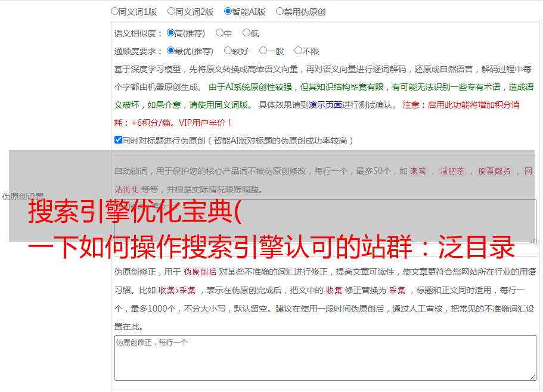The image size is (543, 392).
Task: Select the 同义词2版 radio option
Action: click(x=171, y=11)
